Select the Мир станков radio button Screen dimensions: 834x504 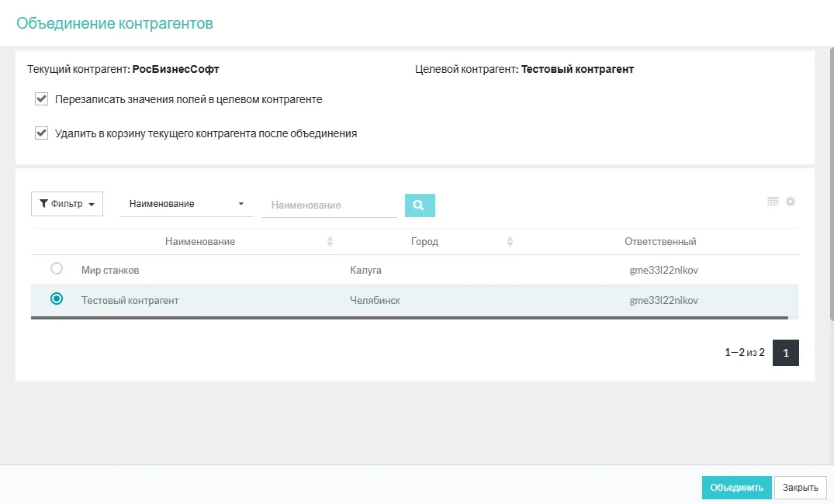click(x=57, y=269)
